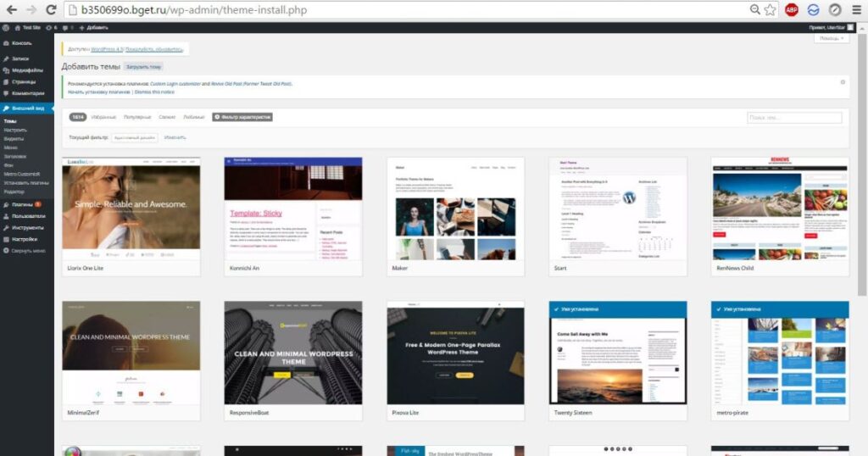
Task: Click the Загрузить тему upload button
Action: pos(143,66)
